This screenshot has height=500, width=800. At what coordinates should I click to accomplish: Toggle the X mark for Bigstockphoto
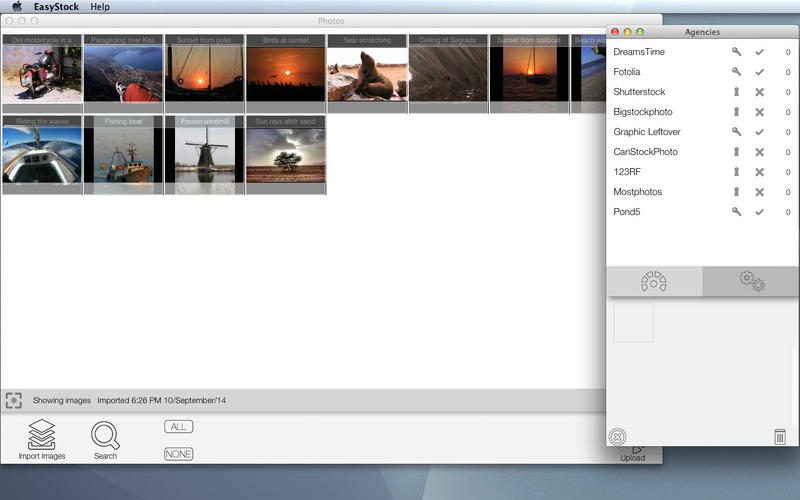pos(759,112)
